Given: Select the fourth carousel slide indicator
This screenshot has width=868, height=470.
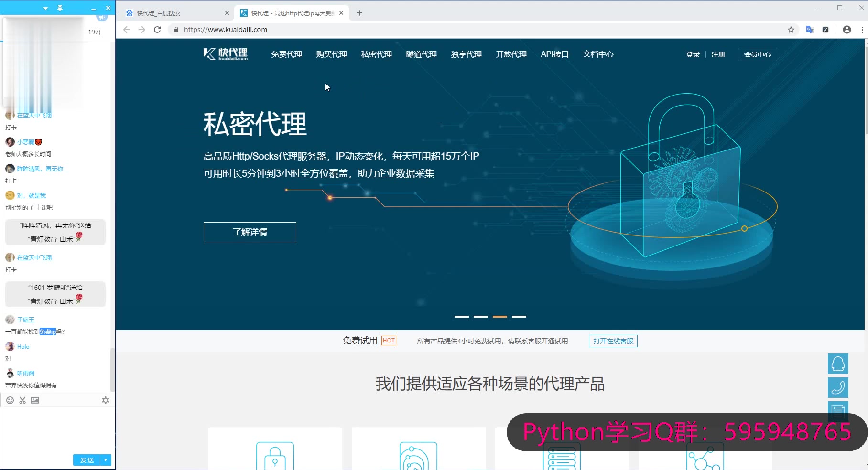Looking at the screenshot, I should 519,316.
